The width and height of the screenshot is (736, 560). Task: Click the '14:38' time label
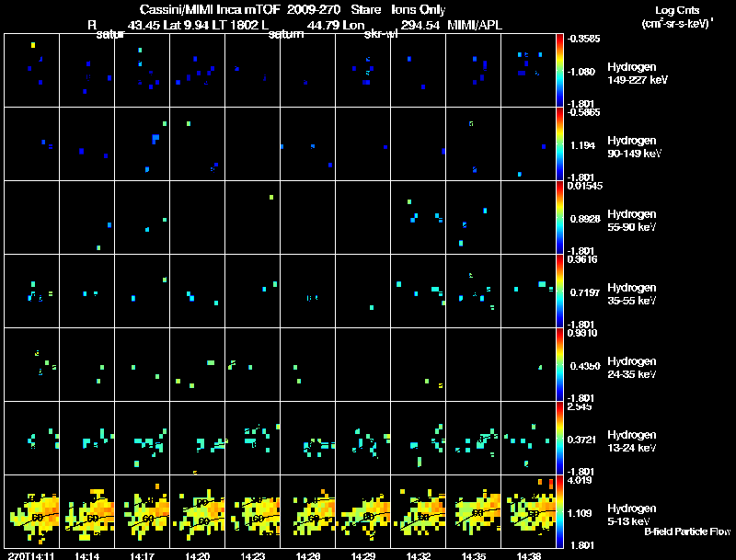pos(528,556)
